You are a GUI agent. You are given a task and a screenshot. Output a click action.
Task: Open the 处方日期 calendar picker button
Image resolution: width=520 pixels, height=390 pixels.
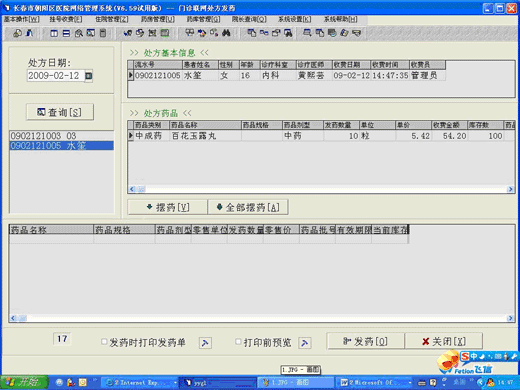tap(89, 76)
